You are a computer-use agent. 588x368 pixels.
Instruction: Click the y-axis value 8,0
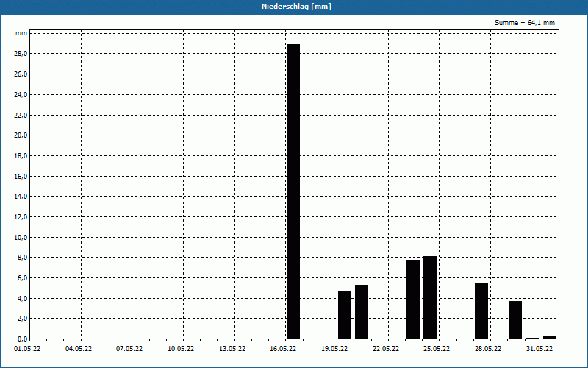click(x=22, y=258)
